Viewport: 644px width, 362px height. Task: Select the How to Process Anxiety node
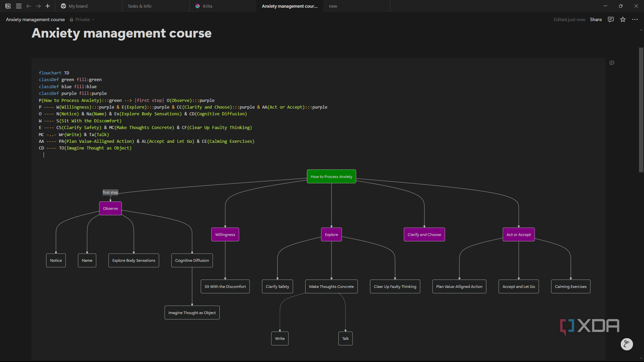331,176
